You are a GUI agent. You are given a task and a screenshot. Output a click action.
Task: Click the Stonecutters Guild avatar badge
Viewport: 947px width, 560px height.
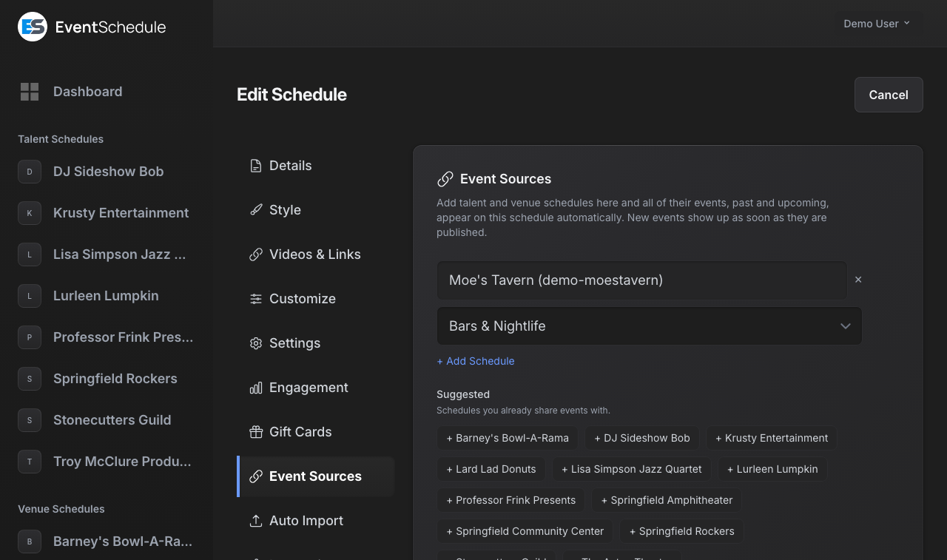click(30, 420)
